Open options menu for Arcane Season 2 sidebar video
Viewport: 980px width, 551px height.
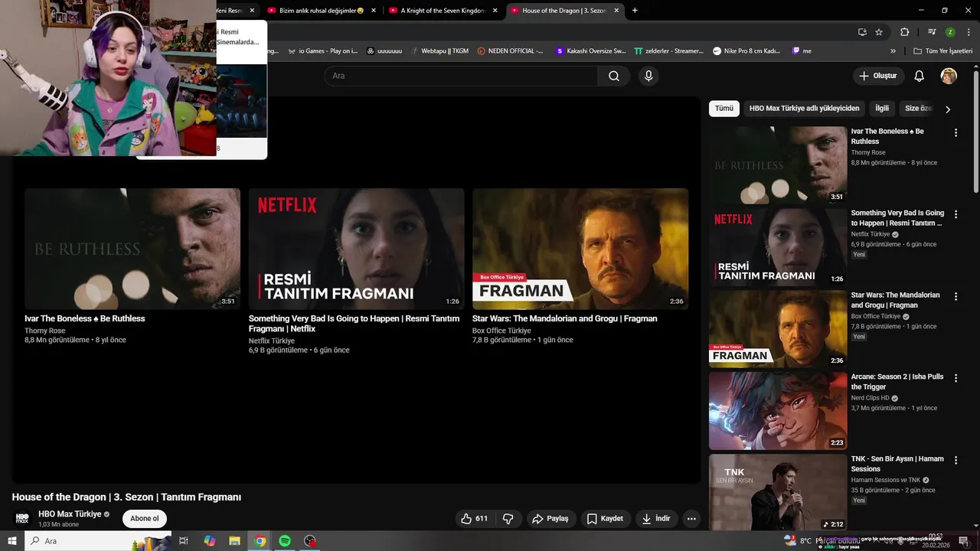[x=955, y=378]
